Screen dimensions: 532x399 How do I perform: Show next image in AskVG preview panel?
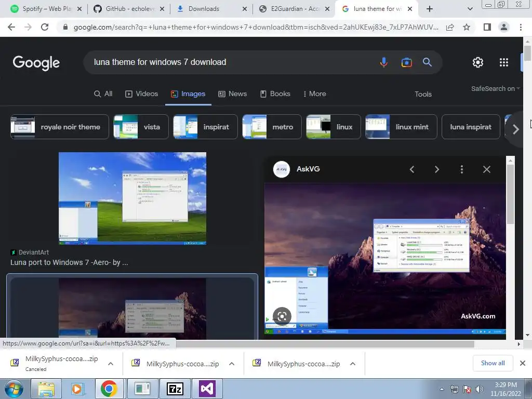coord(436,169)
